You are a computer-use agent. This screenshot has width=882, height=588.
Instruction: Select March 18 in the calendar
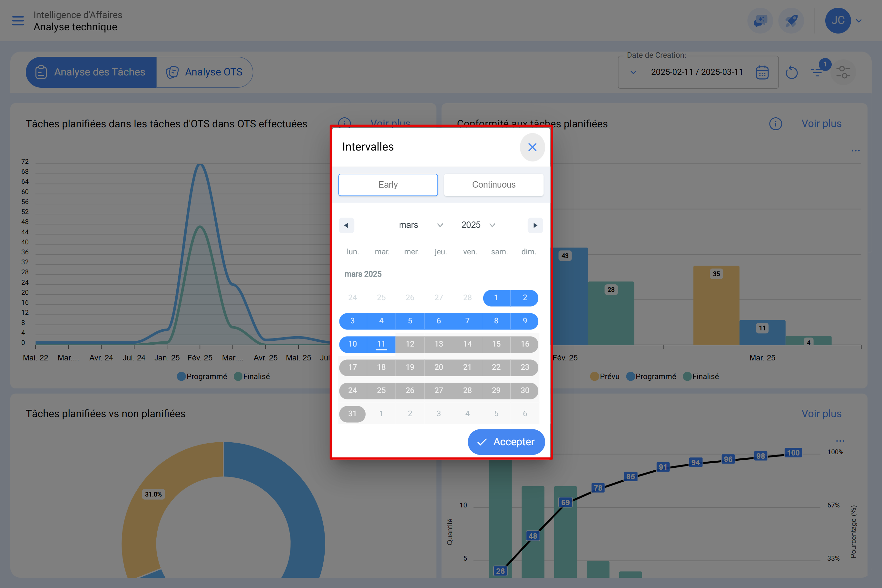381,367
